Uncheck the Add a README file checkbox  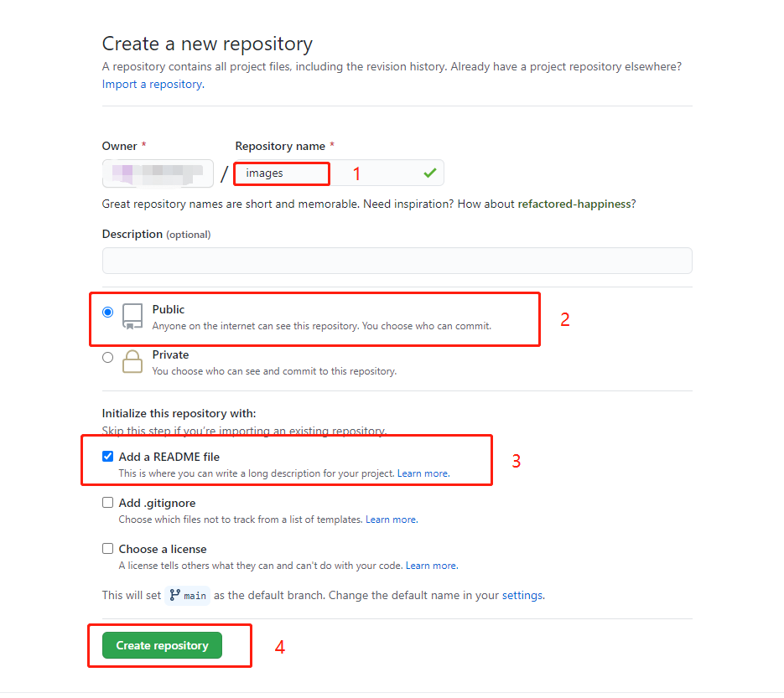click(107, 456)
